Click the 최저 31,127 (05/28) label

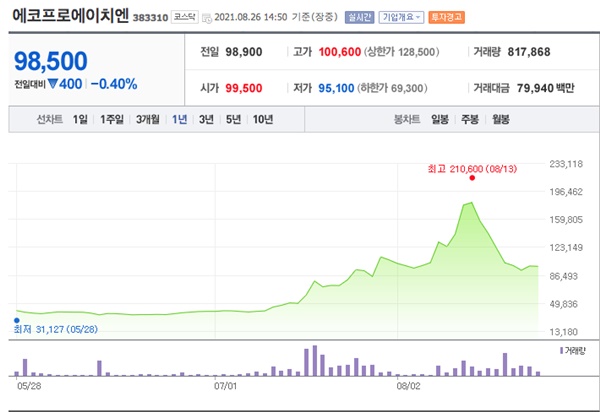click(56, 329)
